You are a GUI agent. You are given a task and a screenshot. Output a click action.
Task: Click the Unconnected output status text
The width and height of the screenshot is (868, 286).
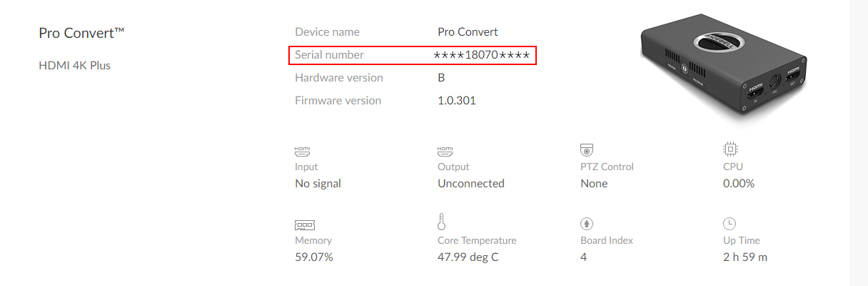click(x=471, y=184)
